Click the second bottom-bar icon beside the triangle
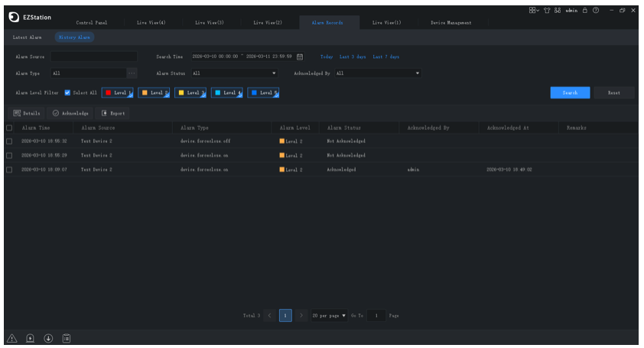 [30, 338]
